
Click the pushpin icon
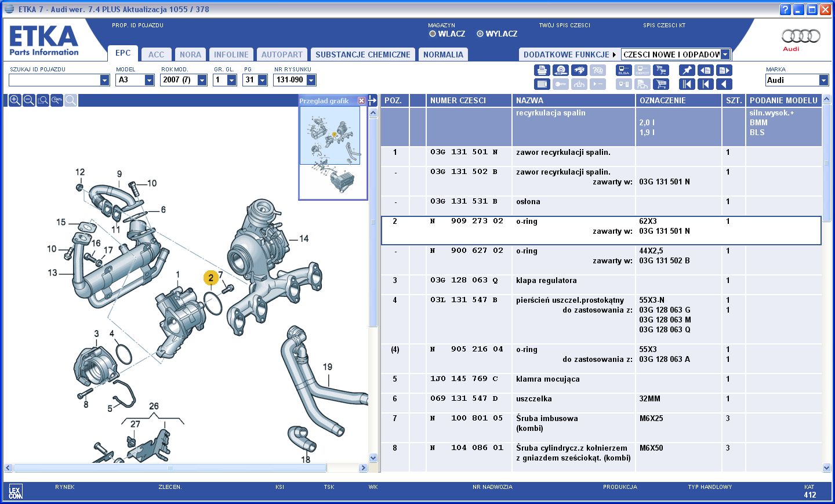pyautogui.click(x=687, y=70)
